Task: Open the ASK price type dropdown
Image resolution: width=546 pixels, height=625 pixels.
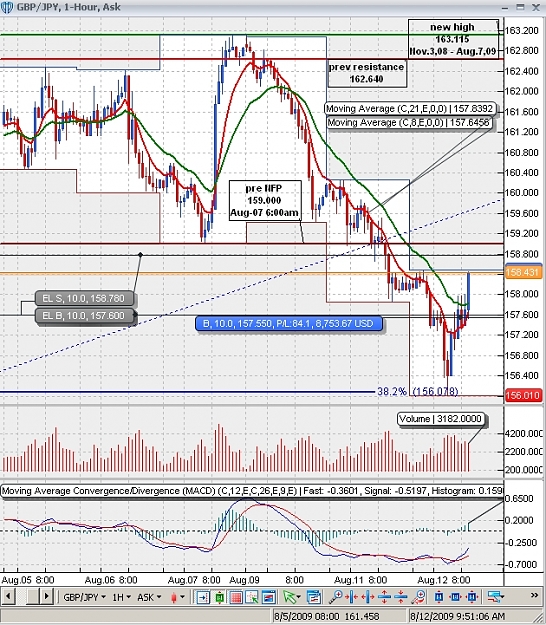Action: pos(149,597)
